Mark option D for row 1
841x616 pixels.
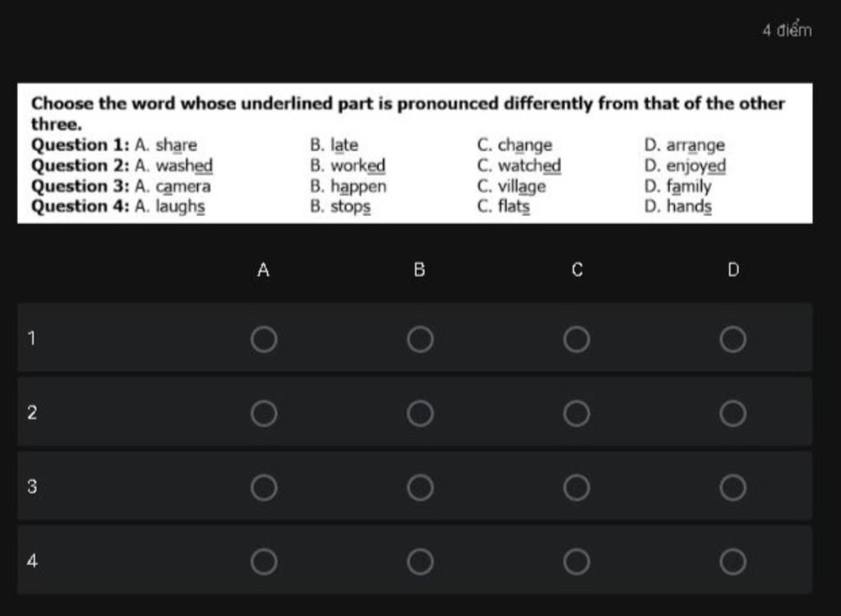tap(733, 339)
